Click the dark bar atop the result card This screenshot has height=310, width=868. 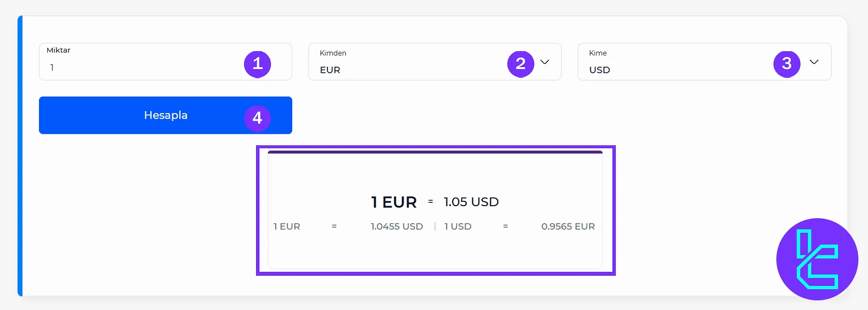point(434,152)
